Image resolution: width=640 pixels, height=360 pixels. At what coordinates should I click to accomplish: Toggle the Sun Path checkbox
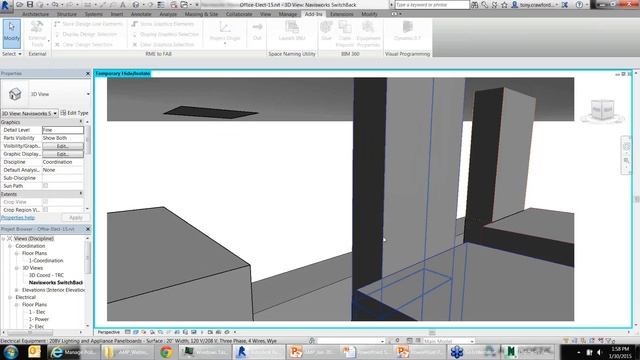pos(45,186)
